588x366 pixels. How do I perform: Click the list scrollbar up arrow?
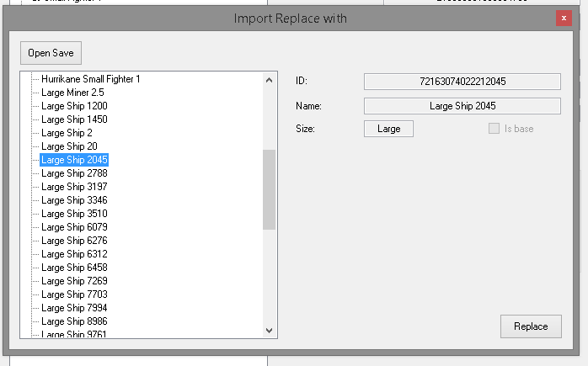point(269,80)
